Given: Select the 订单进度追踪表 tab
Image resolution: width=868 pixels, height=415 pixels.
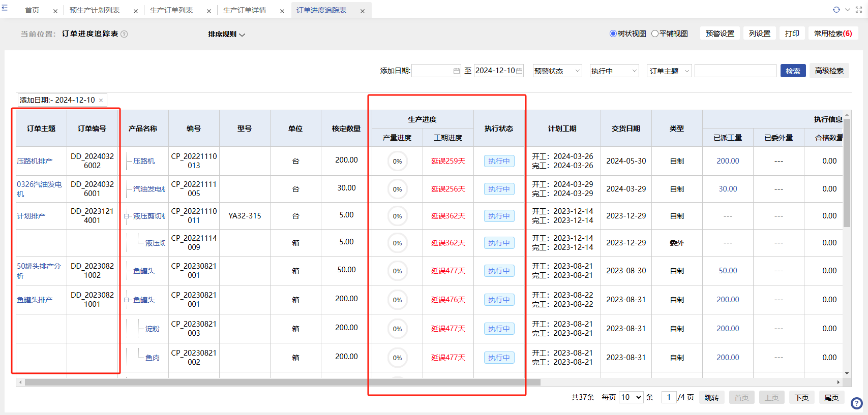Looking at the screenshot, I should click(321, 10).
